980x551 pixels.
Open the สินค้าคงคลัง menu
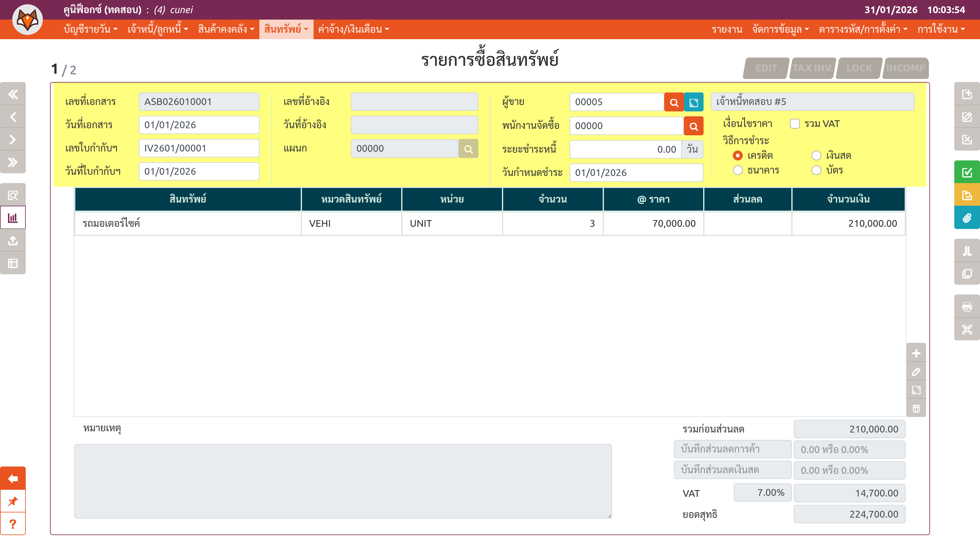tap(226, 29)
